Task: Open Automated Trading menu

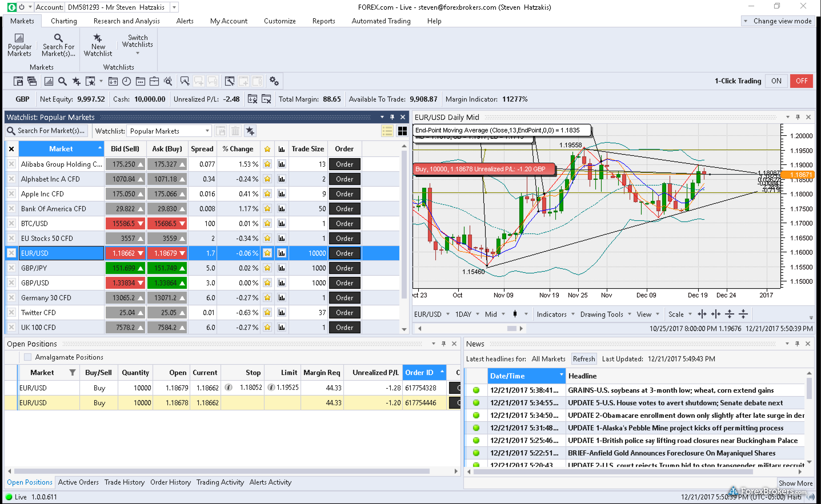Action: [381, 21]
